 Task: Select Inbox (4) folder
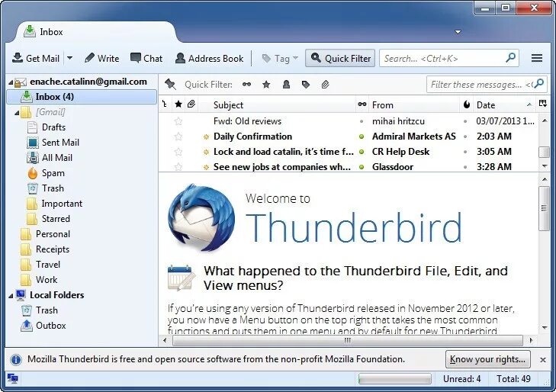[82, 97]
